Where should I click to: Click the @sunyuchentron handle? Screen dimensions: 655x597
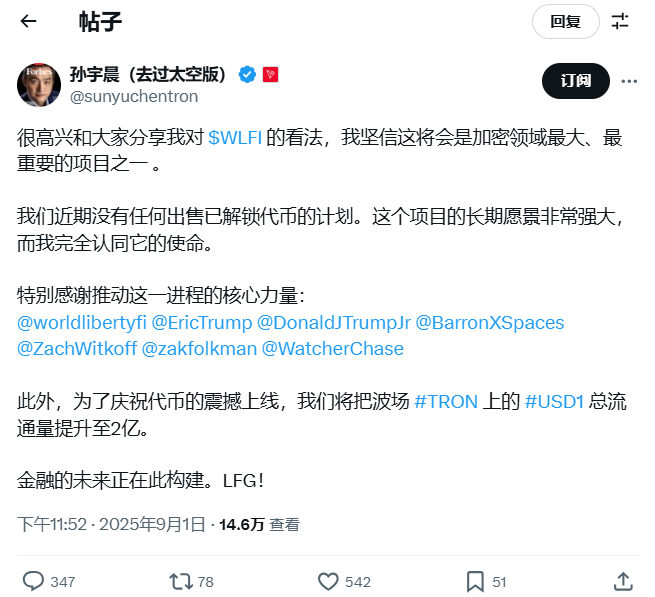tap(134, 97)
